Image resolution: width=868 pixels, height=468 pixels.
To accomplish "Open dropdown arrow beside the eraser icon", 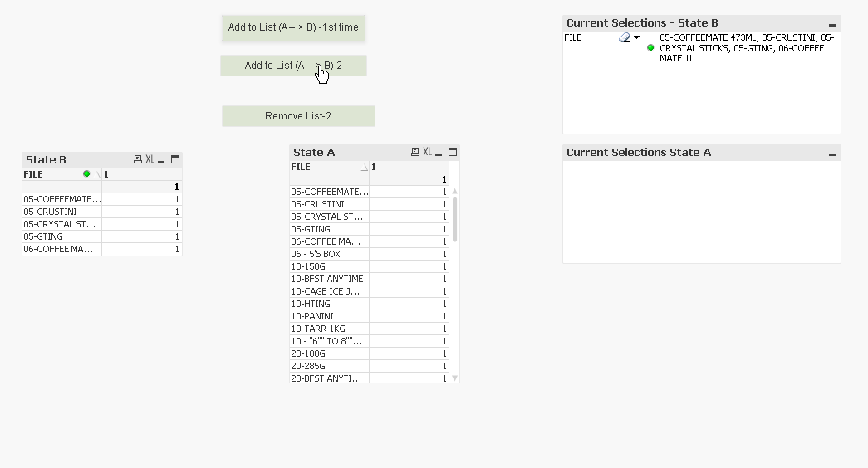I will (636, 37).
